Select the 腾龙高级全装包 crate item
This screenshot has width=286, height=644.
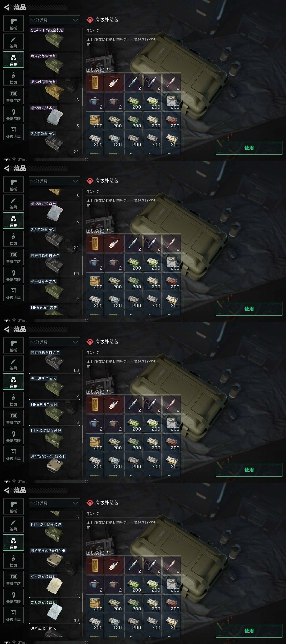click(55, 65)
